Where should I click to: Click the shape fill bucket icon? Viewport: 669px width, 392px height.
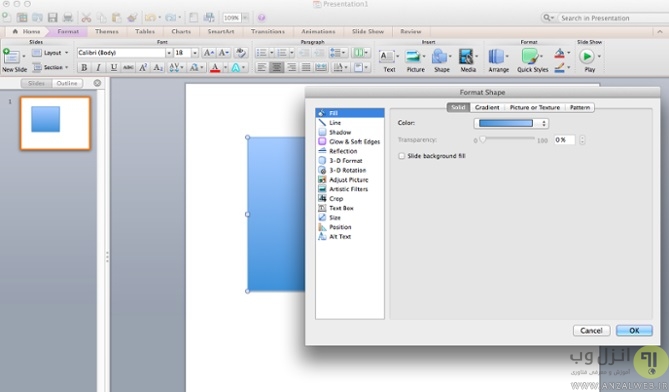point(559,53)
